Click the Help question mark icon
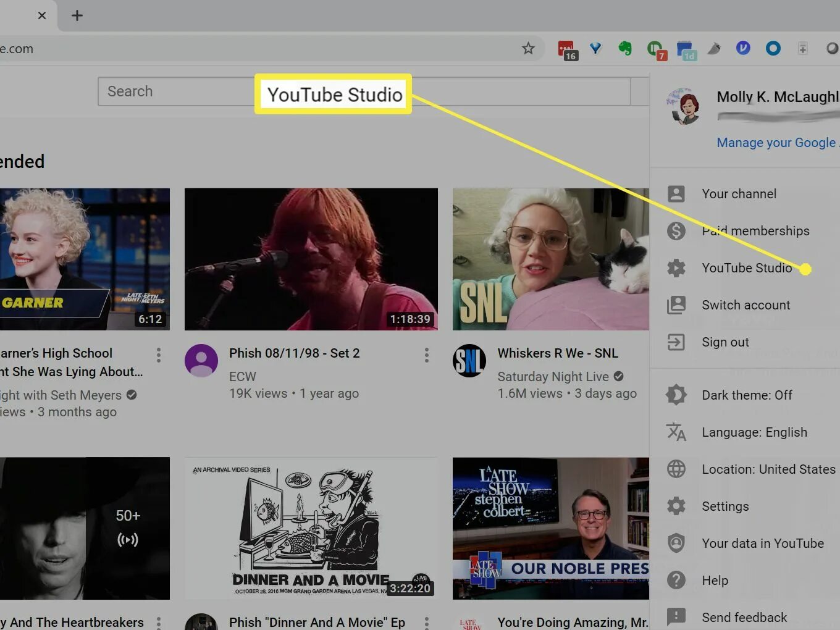 coord(676,581)
